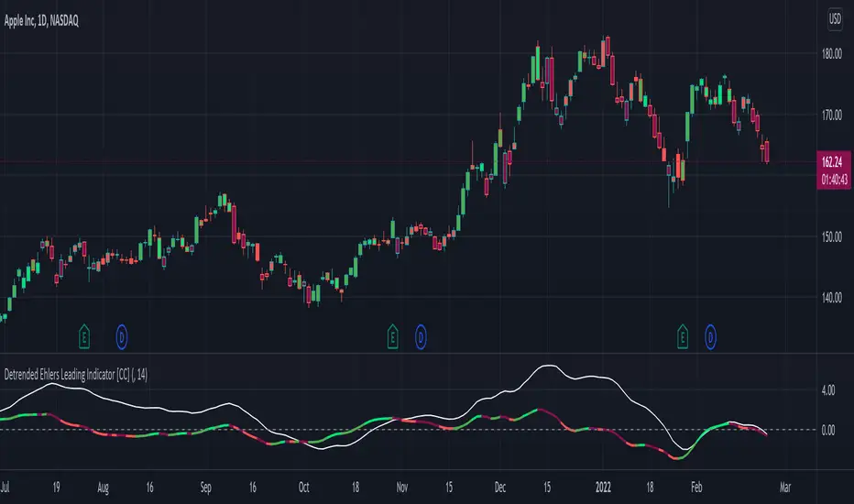Click the February dividend D marker

click(710, 337)
